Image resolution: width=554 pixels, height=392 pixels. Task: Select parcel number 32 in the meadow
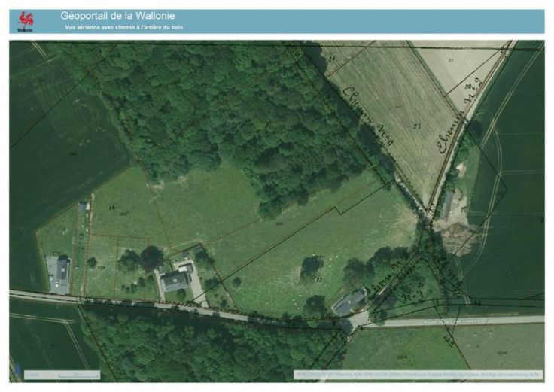coord(319,279)
